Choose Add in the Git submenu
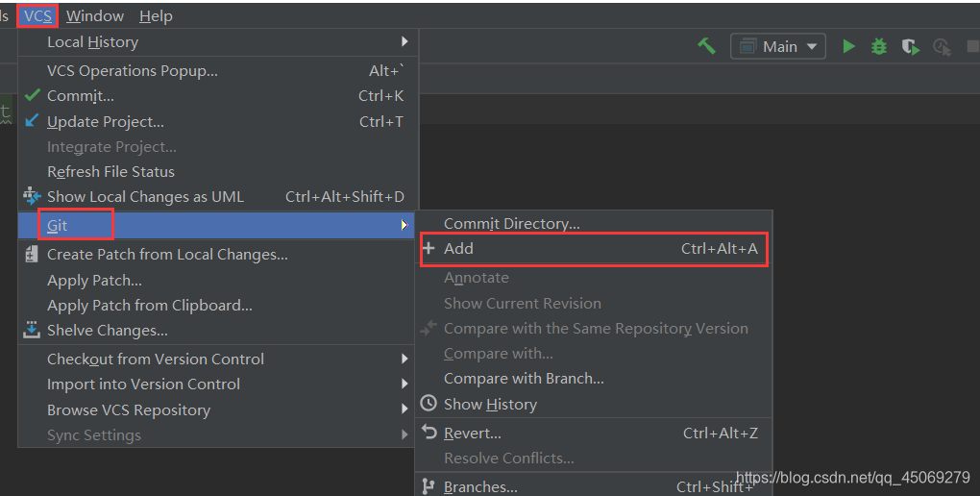980x496 pixels. pyautogui.click(x=594, y=249)
